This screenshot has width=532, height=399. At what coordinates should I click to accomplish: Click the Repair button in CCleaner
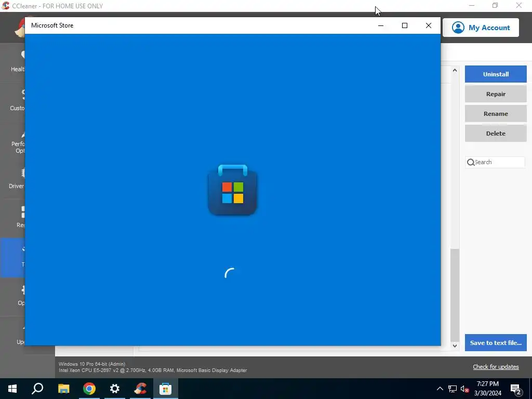(x=496, y=94)
